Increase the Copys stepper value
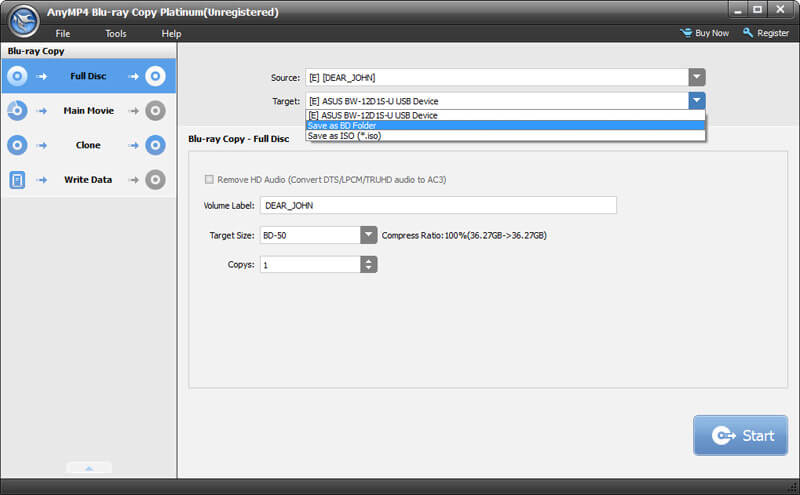 [369, 261]
